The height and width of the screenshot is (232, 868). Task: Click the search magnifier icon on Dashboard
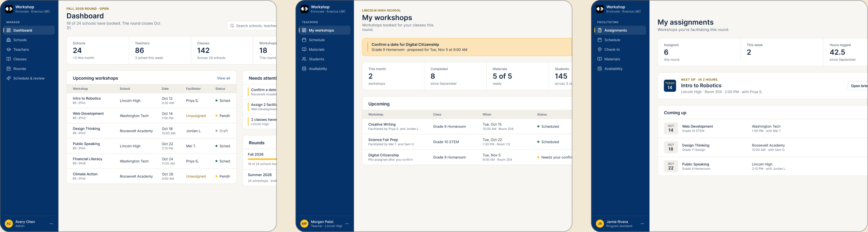click(x=232, y=26)
